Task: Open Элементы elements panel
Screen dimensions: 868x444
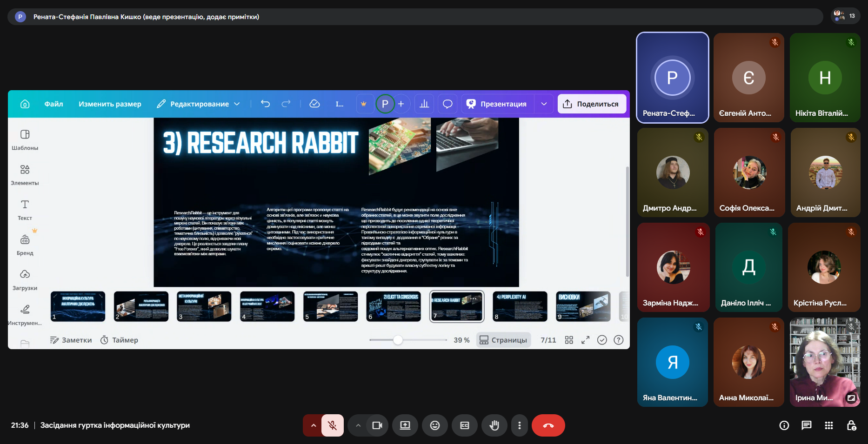Action: [25, 175]
